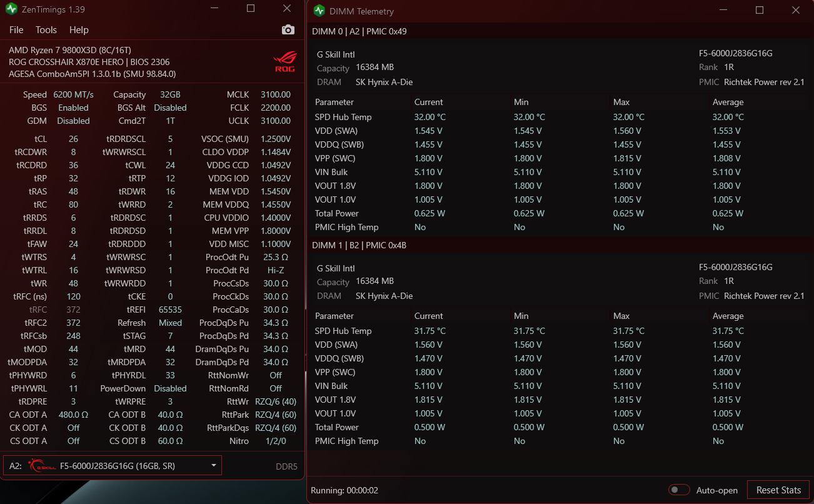The width and height of the screenshot is (814, 504).
Task: Minimize the ZenTimings window
Action: click(214, 9)
